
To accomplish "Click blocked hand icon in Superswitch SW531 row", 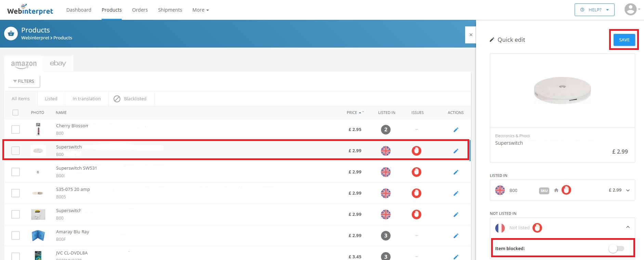I will pos(416,172).
